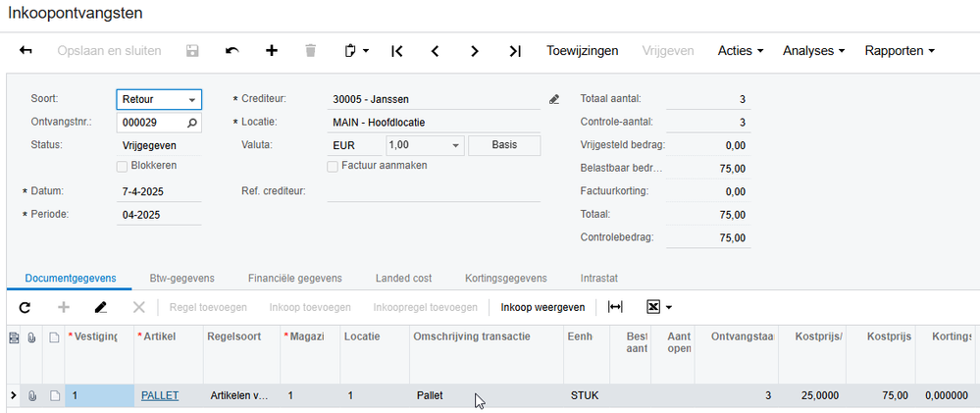The height and width of the screenshot is (413, 980).
Task: Go back using the left arrow icon
Action: click(x=26, y=51)
